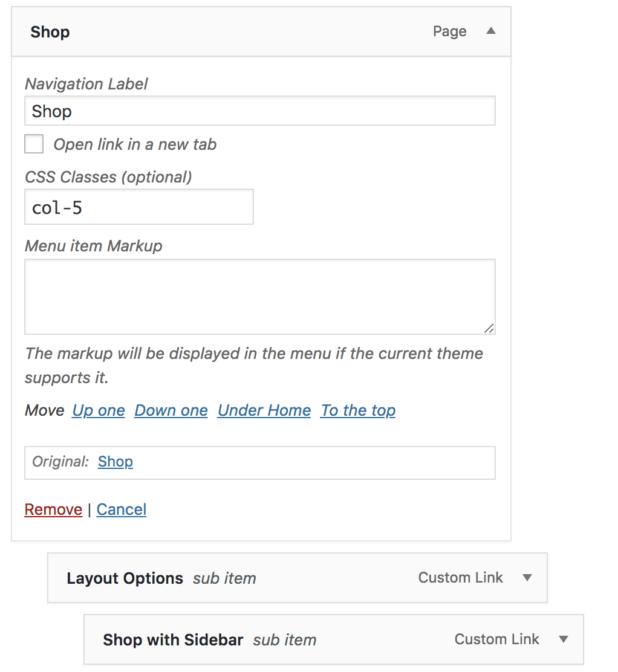The height and width of the screenshot is (672, 618).
Task: Remove the Shop menu item
Action: [53, 509]
